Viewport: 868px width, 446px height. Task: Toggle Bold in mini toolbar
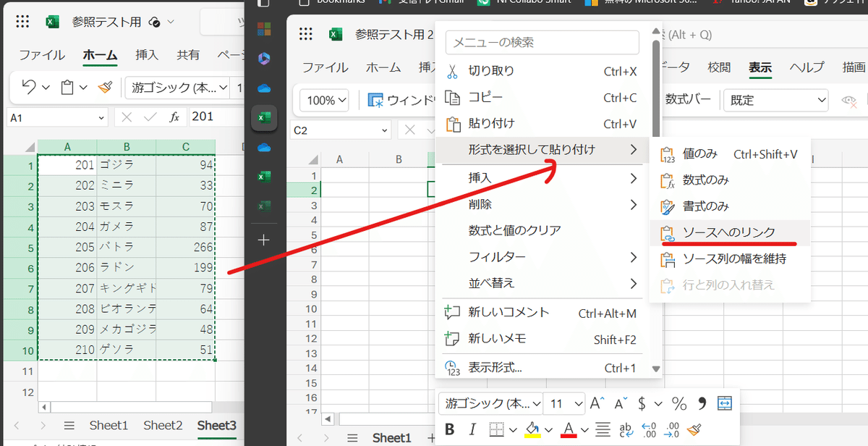449,429
